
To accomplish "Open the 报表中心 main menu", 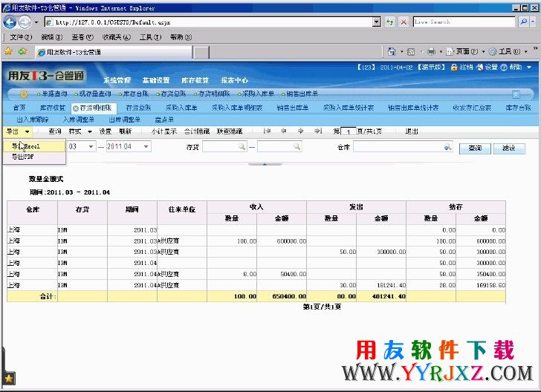I will [234, 80].
